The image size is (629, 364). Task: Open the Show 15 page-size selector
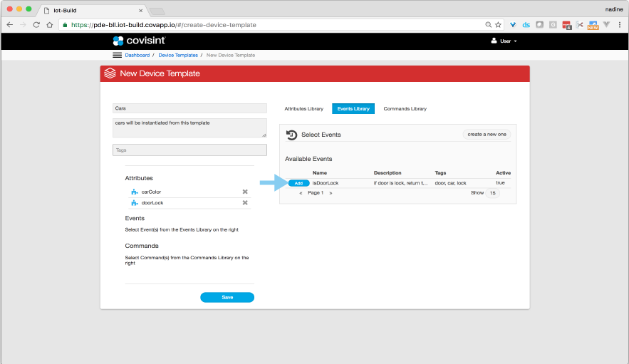[492, 193]
